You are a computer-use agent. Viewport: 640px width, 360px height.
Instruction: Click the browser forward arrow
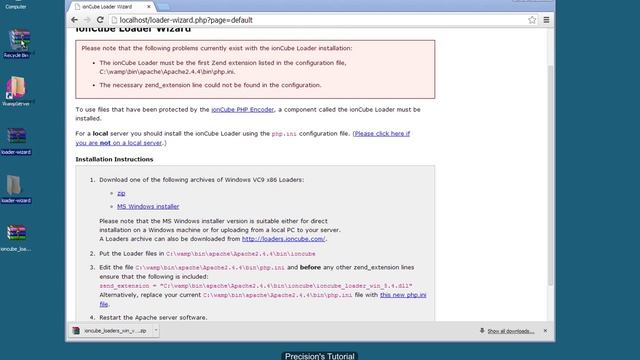87,20
